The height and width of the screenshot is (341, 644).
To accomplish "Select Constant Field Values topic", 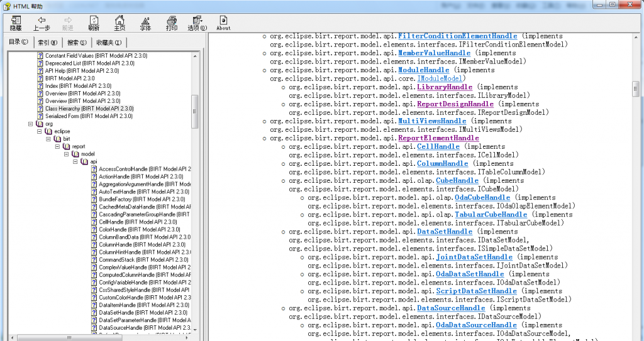I will (96, 55).
